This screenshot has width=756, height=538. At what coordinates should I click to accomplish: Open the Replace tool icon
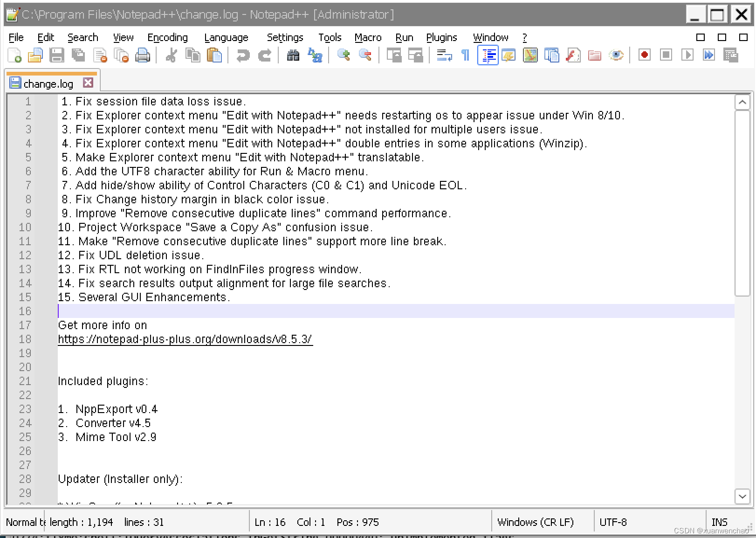pos(315,55)
